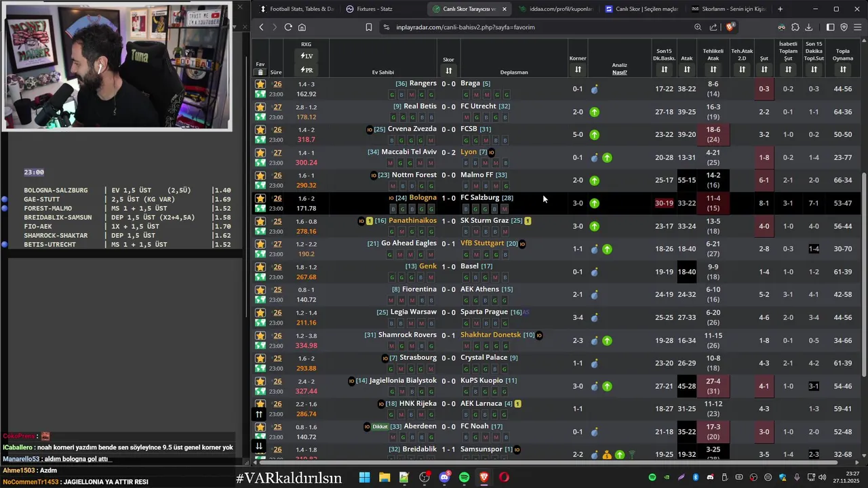Screen dimensions: 868x488
Task: Sort the Korner column
Action: click(x=578, y=69)
